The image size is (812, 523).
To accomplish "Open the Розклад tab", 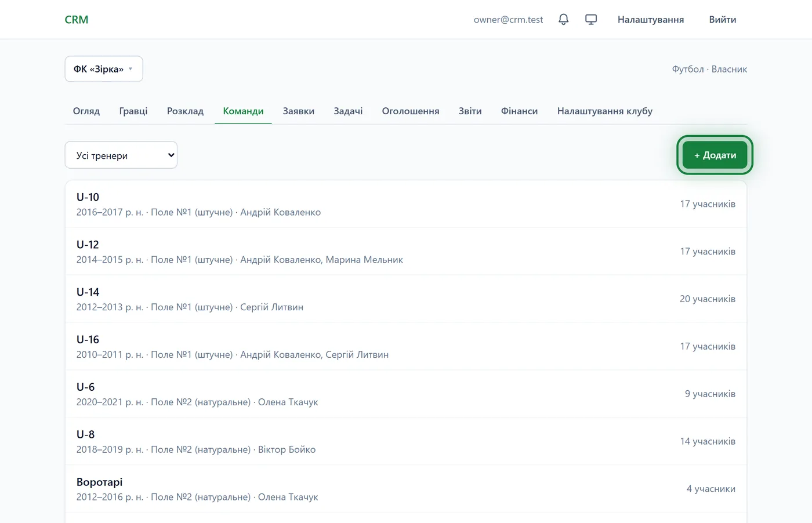I will 185,111.
